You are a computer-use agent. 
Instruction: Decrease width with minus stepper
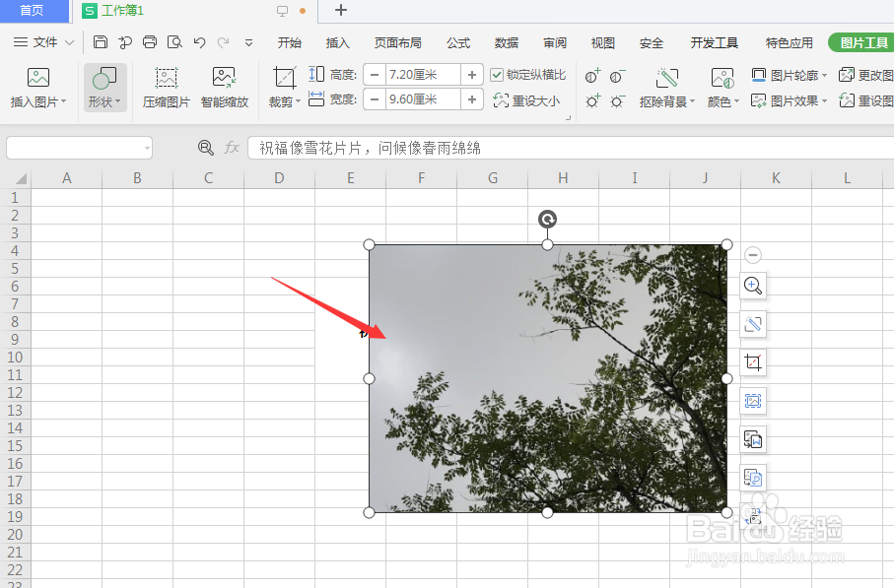click(375, 99)
